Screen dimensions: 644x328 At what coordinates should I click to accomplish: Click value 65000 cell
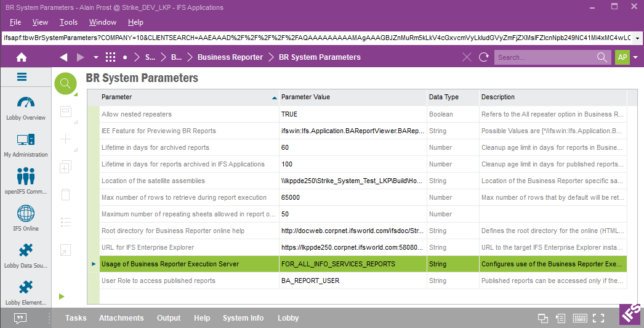[x=353, y=197]
